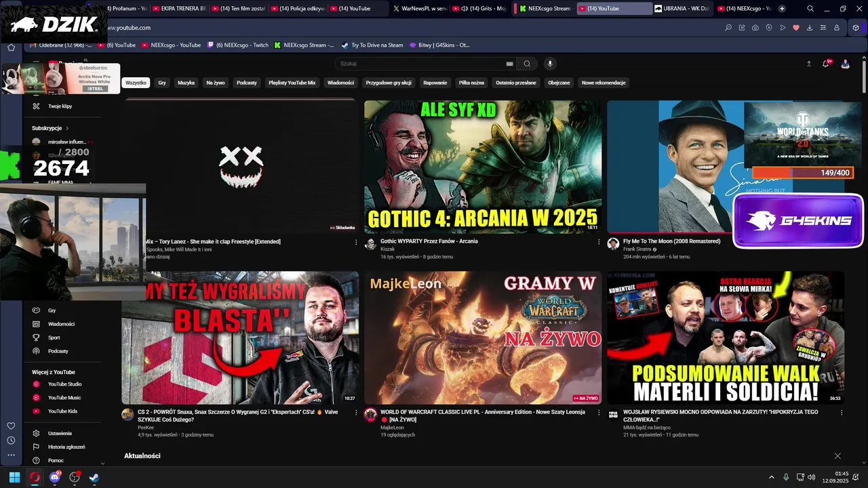Switch to WarNewsPL browser tab
This screenshot has width=868, height=488.
418,9
